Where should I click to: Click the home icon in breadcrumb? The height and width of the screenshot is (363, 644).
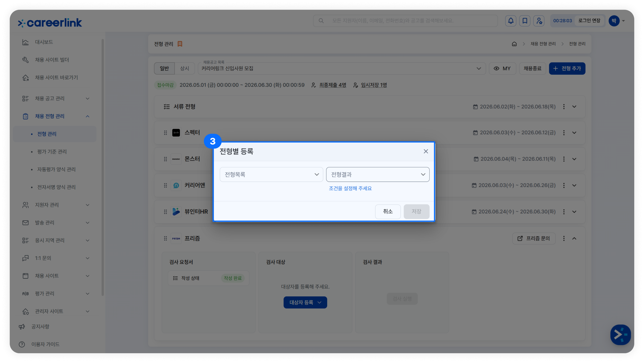(514, 44)
